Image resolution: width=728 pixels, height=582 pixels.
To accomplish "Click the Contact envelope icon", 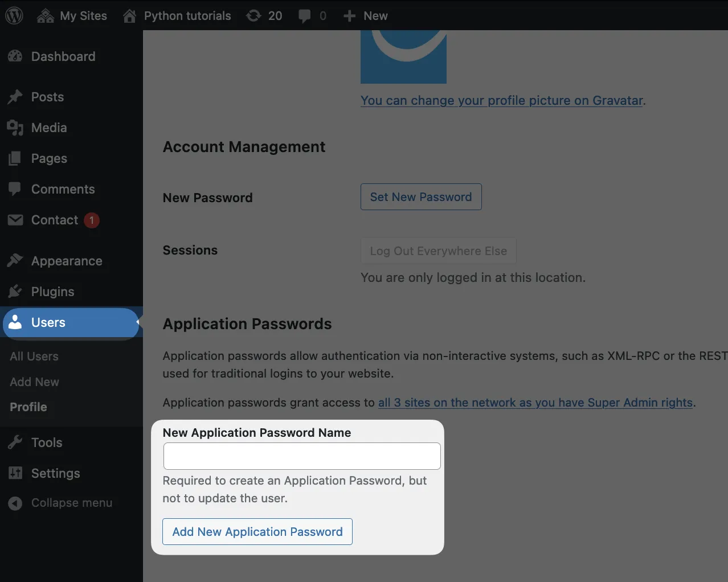I will coord(15,220).
